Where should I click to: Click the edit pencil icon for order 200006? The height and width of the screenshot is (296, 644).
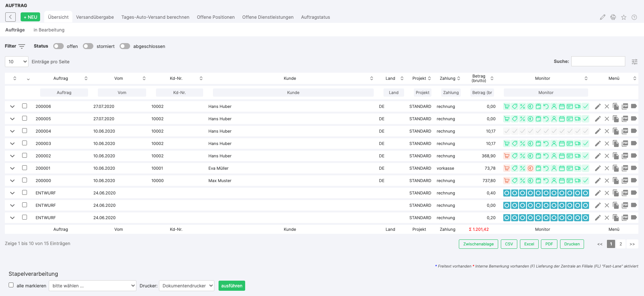coord(598,106)
